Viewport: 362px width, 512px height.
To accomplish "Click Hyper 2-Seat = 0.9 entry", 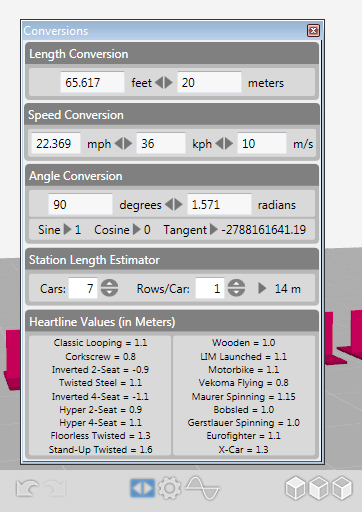I will (x=100, y=409).
